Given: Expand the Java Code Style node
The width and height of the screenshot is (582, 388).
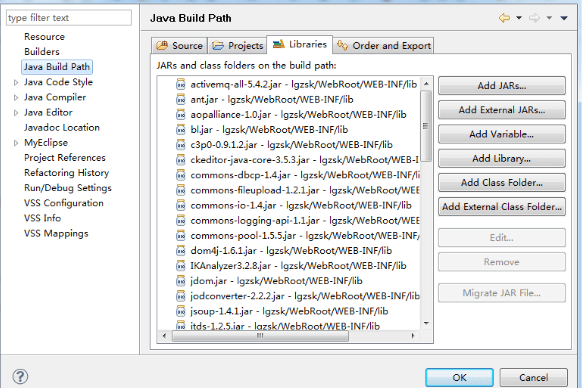Looking at the screenshot, I should click(x=16, y=82).
